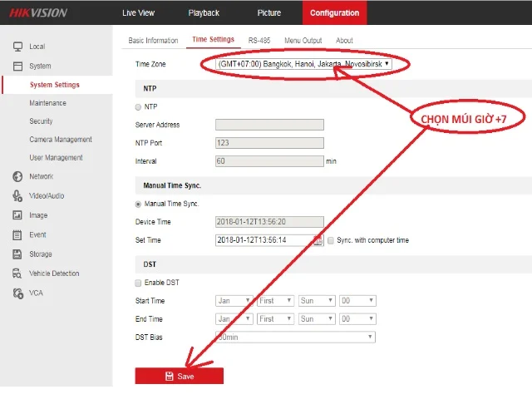Open Start Time week dropdown
This screenshot has width=532, height=399.
(275, 301)
